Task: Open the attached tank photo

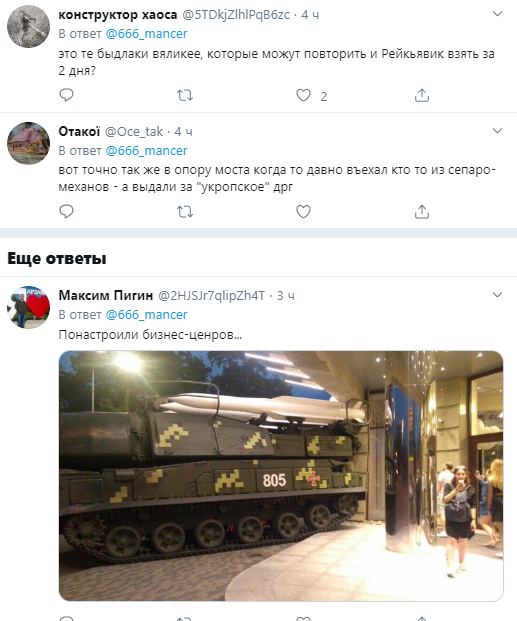Action: click(281, 476)
